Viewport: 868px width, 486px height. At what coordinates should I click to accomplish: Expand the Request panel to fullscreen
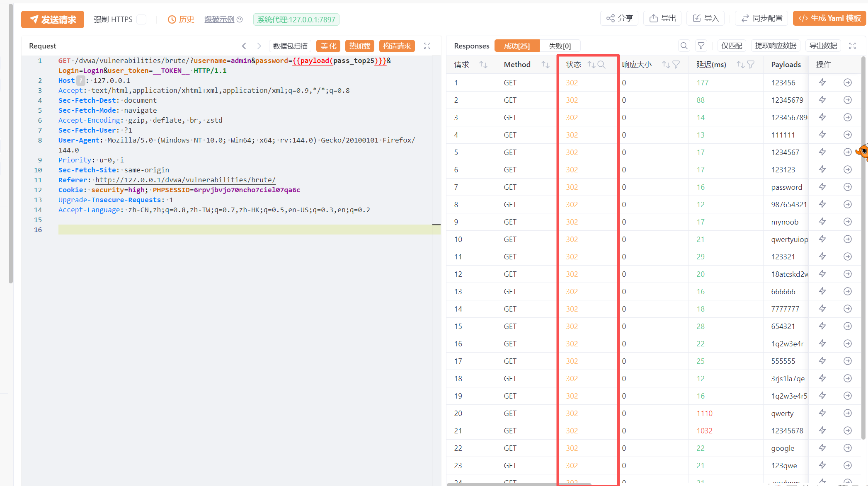427,46
